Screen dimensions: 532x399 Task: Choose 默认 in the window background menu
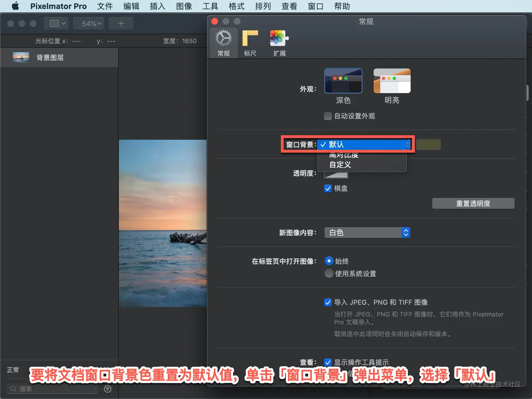click(x=362, y=144)
